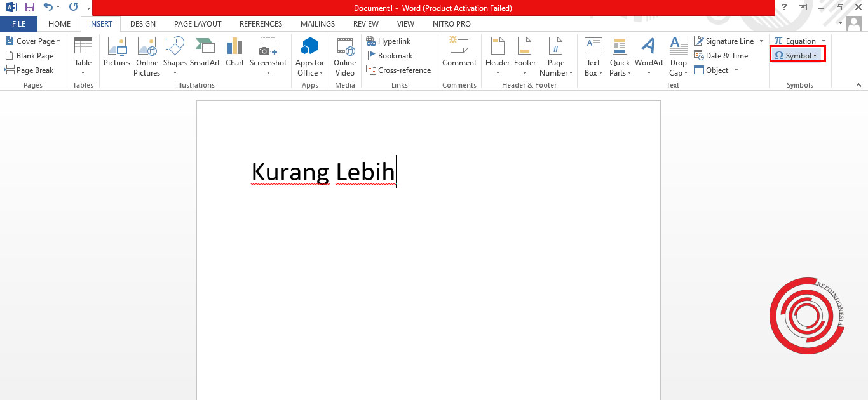The width and height of the screenshot is (868, 400).
Task: Open Word Help question mark
Action: [x=784, y=7]
